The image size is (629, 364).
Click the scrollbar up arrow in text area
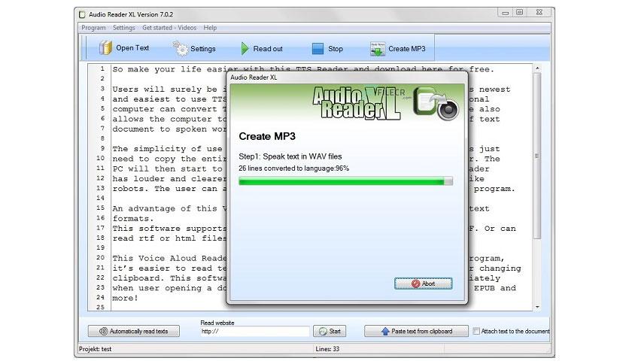coord(537,68)
